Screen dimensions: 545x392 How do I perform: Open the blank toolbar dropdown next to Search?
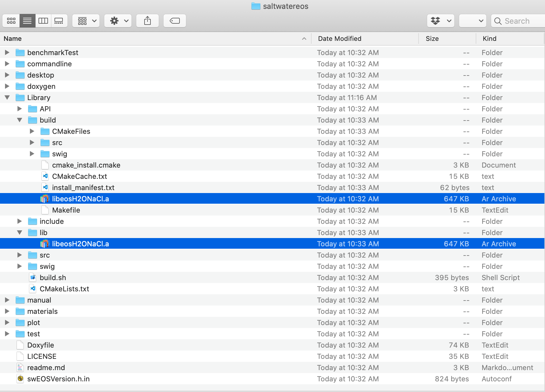tap(473, 21)
